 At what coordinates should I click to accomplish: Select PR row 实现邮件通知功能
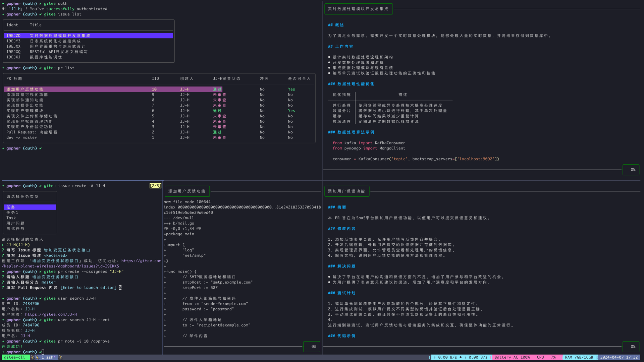click(159, 100)
